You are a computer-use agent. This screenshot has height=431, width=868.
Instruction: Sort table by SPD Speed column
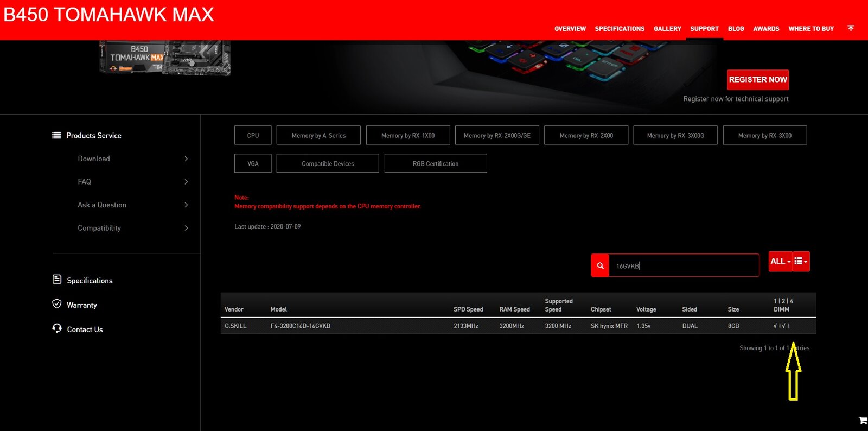click(x=468, y=309)
